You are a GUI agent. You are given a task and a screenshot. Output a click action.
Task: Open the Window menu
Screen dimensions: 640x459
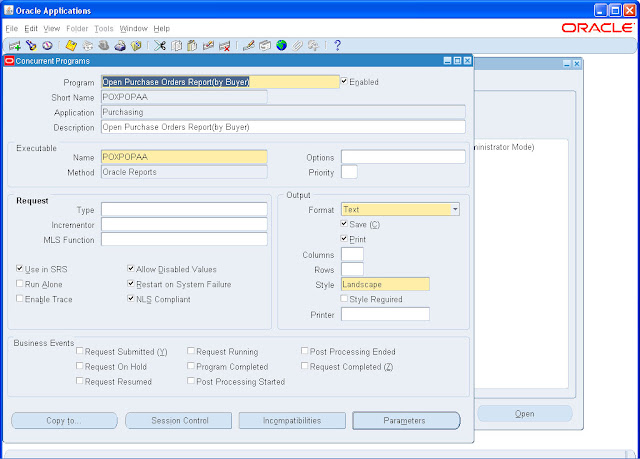[x=133, y=29]
